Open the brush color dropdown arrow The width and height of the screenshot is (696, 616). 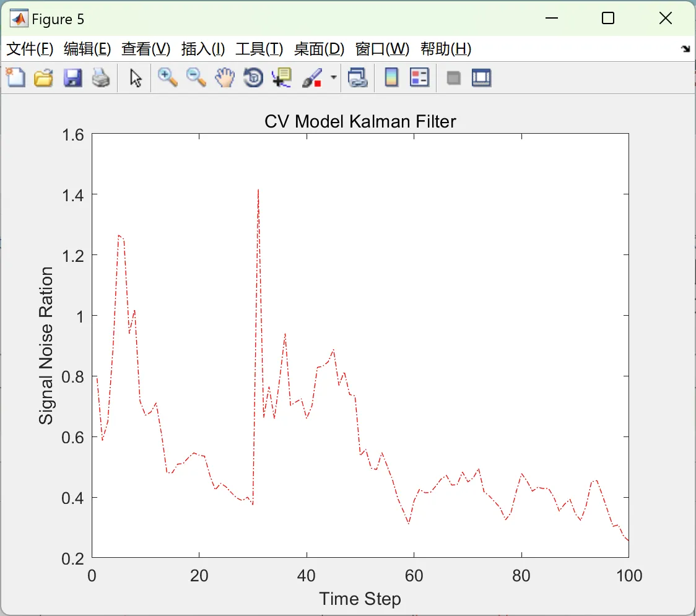[334, 77]
